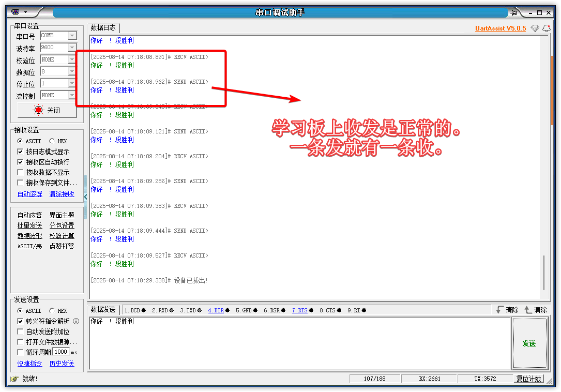The height and width of the screenshot is (392, 561).
Task: Click the hand icon in status bar
Action: coord(14,379)
